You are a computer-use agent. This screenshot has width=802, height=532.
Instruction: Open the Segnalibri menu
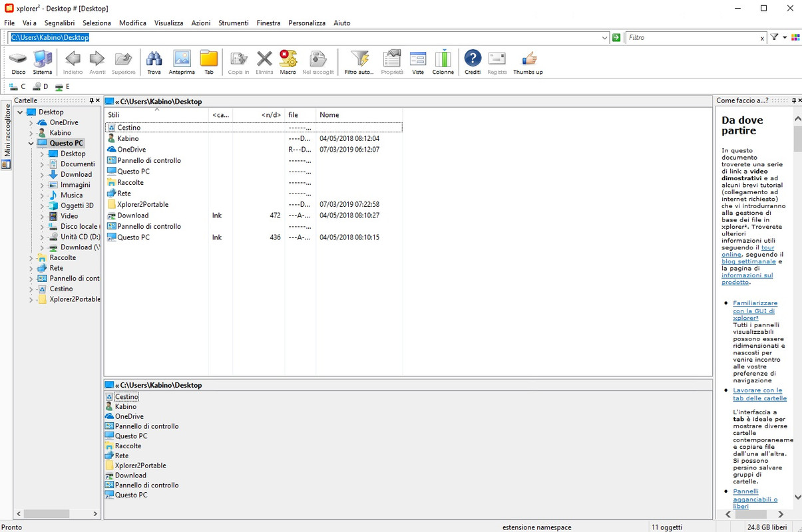pos(59,23)
